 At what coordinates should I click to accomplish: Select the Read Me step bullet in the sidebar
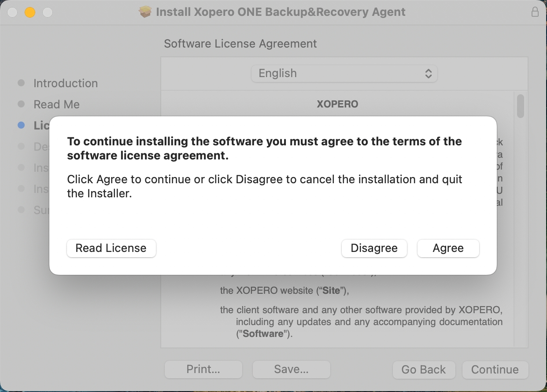pyautogui.click(x=21, y=104)
